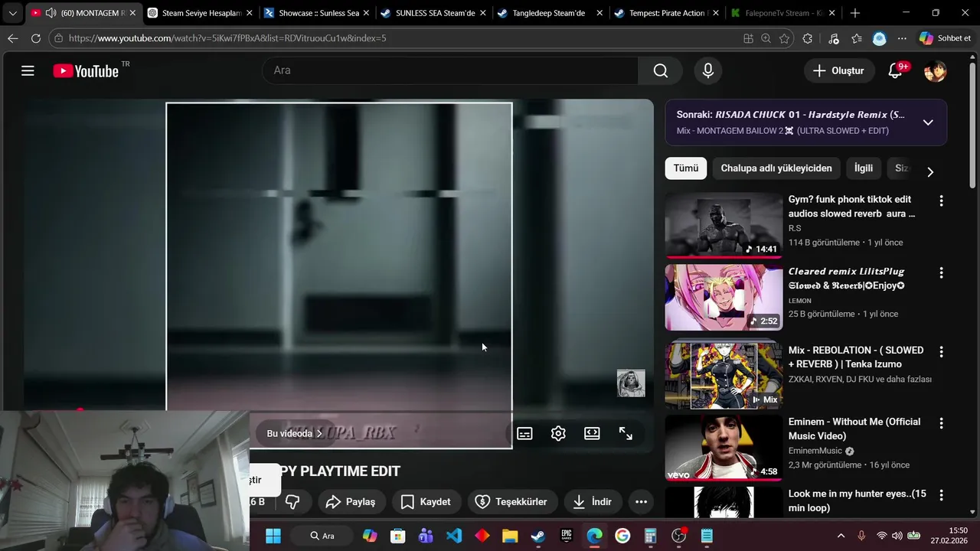The width and height of the screenshot is (980, 551).
Task: Open the Gym funk phonk video thumbnail
Action: [x=724, y=225]
